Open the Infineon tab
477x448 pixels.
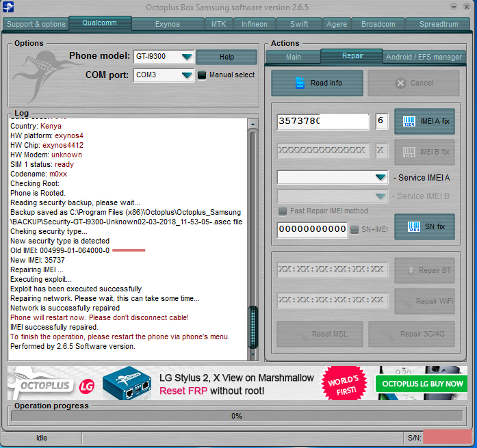[x=255, y=24]
